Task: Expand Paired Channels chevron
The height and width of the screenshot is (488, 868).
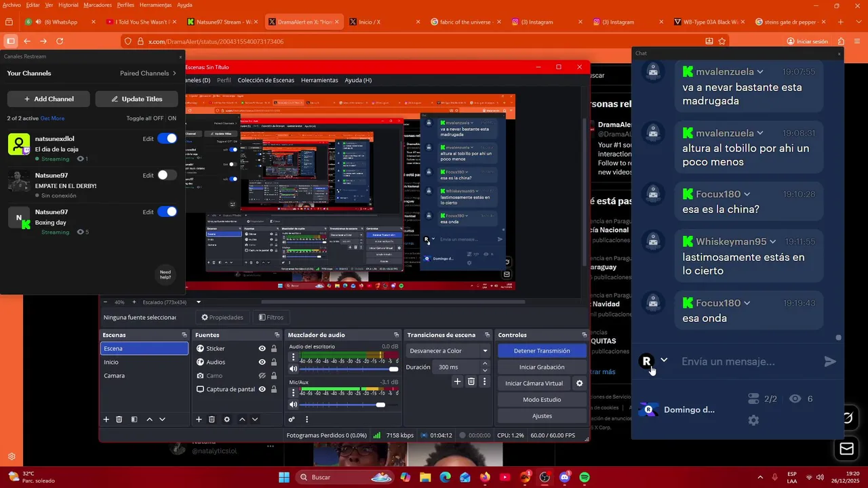Action: (174, 73)
